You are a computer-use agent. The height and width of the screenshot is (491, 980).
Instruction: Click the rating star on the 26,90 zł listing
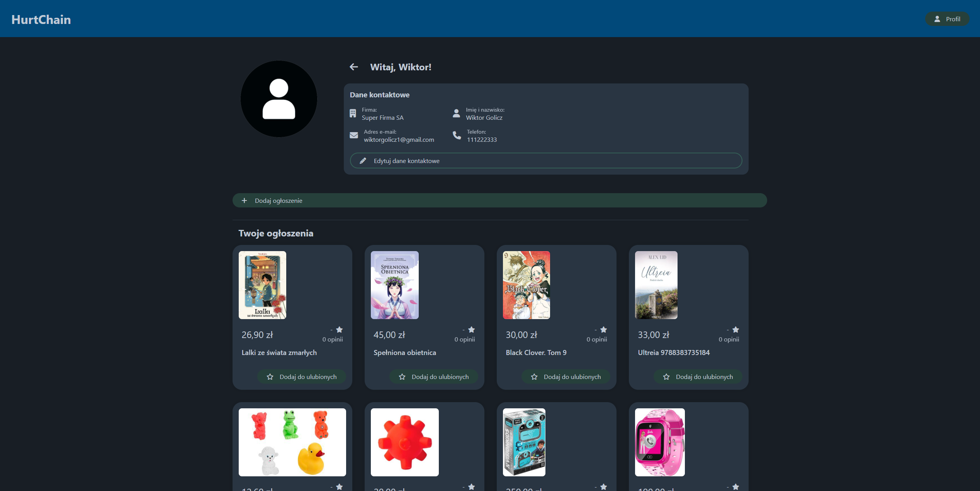pos(339,330)
